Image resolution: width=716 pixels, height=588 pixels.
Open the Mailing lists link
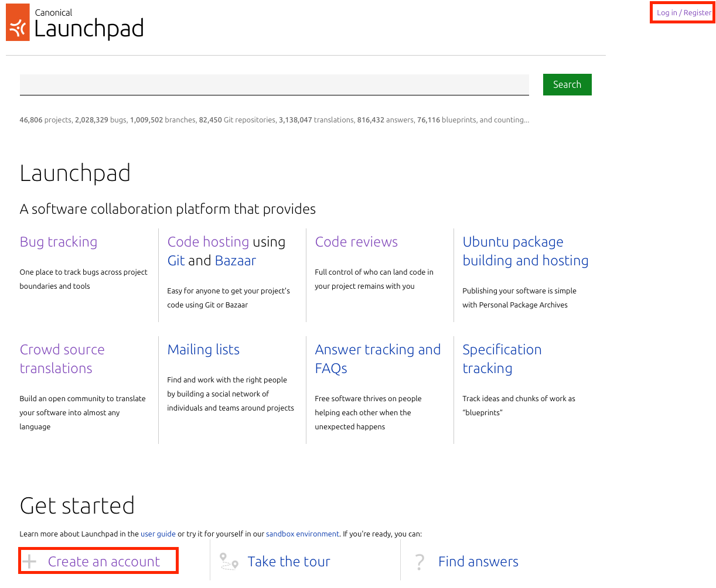[x=203, y=350]
